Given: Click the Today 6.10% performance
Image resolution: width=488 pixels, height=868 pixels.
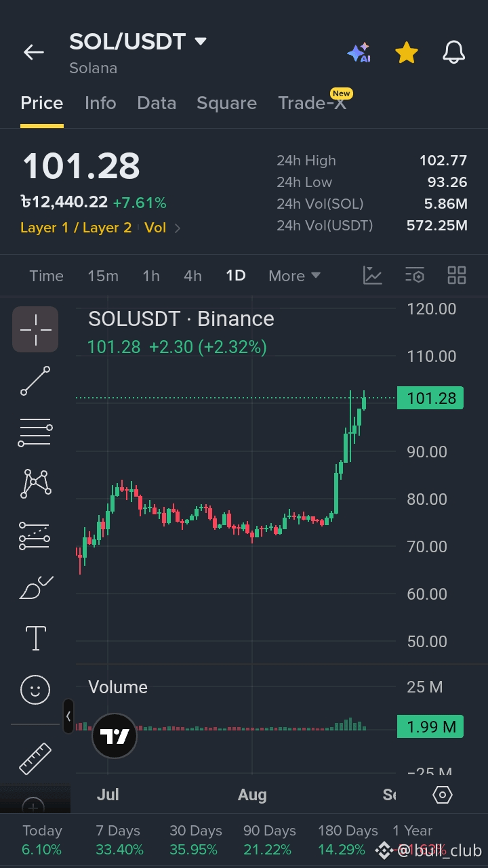Looking at the screenshot, I should click(x=42, y=840).
